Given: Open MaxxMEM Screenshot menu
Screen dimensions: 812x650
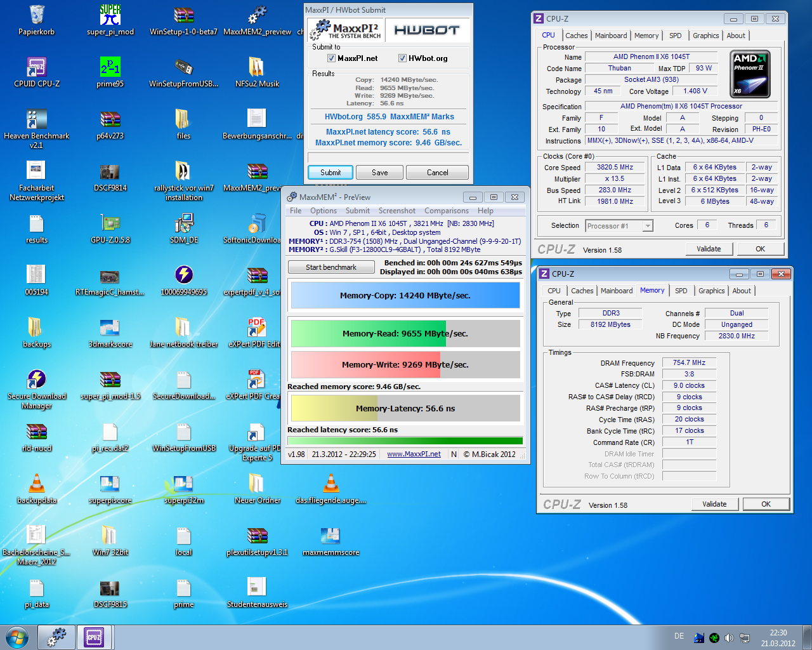Looking at the screenshot, I should [x=397, y=211].
